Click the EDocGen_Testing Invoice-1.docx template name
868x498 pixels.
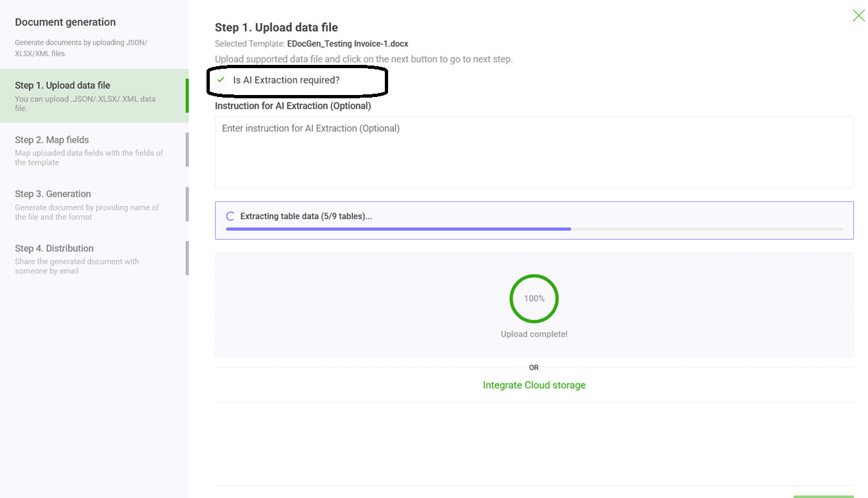click(347, 44)
